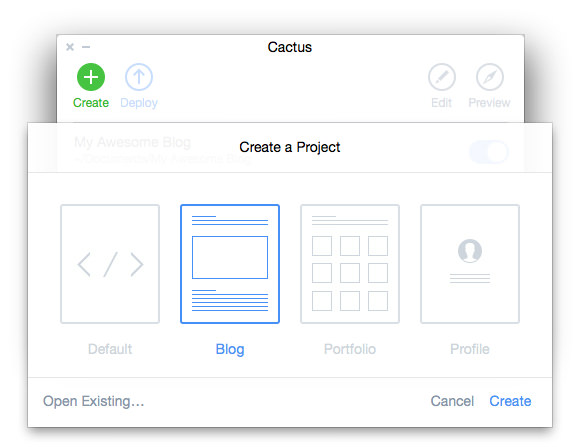Image resolution: width=581 pixels, height=447 pixels.
Task: Click the Default template label
Action: pyautogui.click(x=110, y=349)
